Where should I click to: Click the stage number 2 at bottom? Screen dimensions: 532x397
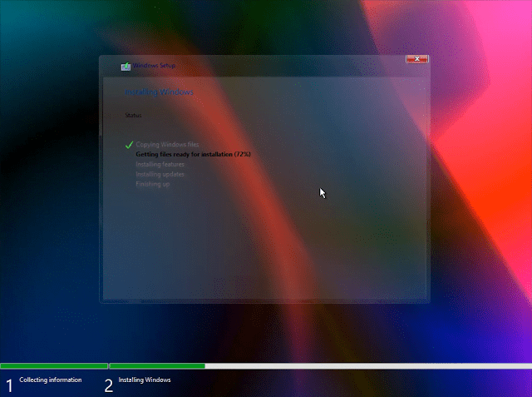[x=109, y=386]
